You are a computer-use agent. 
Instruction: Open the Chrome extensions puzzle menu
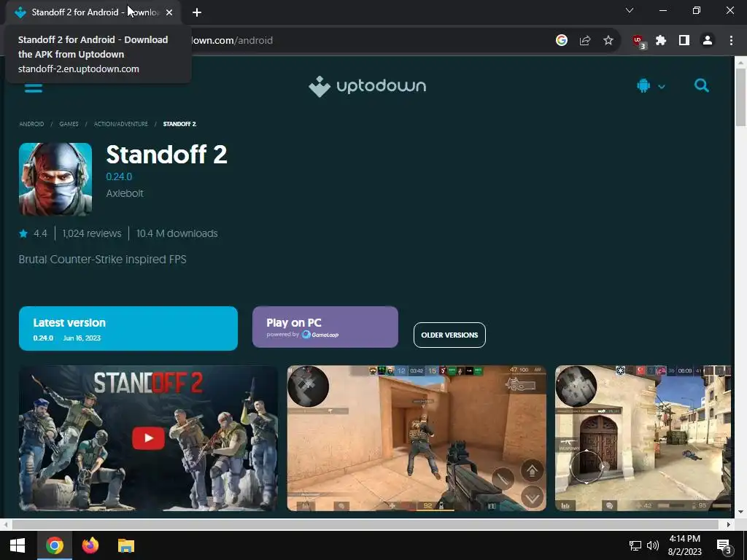click(x=661, y=41)
